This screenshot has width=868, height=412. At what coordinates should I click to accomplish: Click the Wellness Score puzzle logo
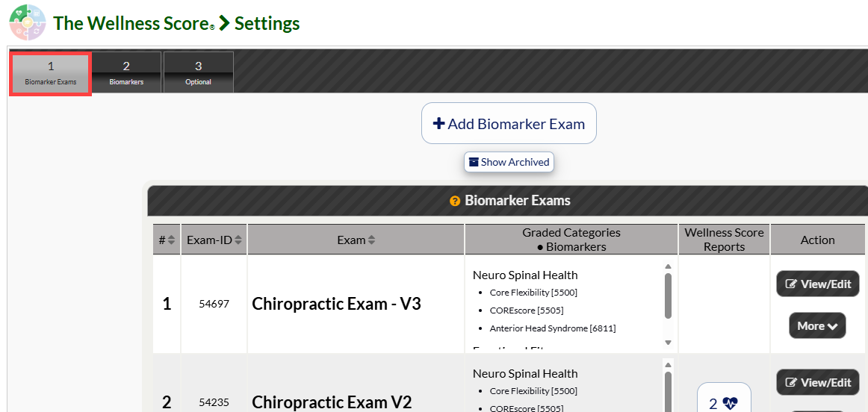[28, 22]
